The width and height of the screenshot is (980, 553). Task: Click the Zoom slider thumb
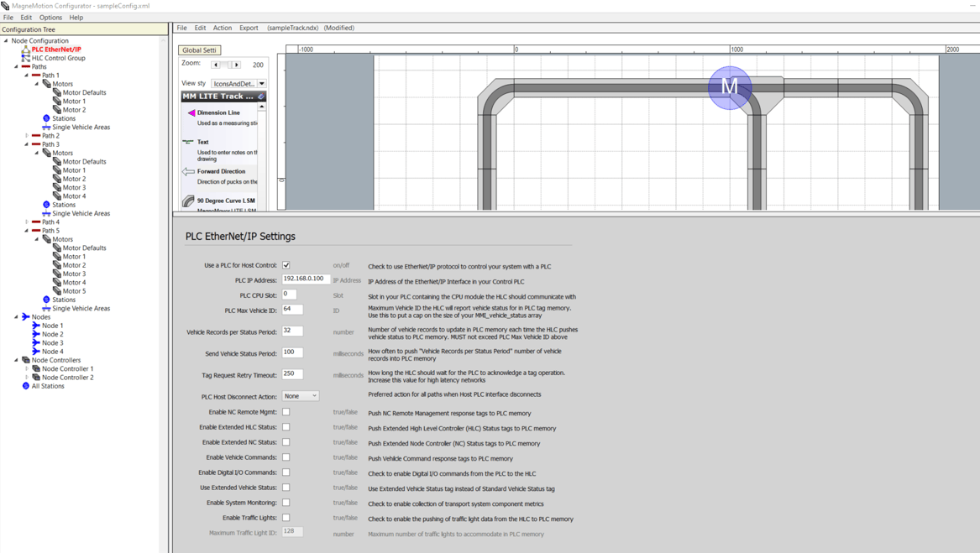(230, 65)
